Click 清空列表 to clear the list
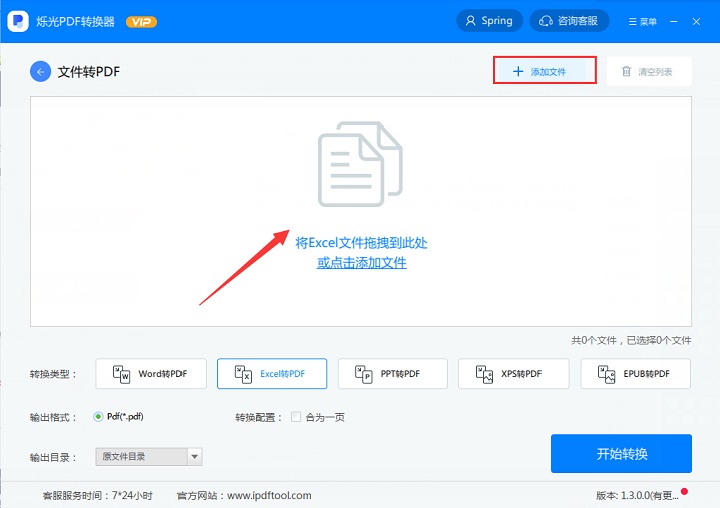Screen dimensions: 720x508 (x=649, y=71)
